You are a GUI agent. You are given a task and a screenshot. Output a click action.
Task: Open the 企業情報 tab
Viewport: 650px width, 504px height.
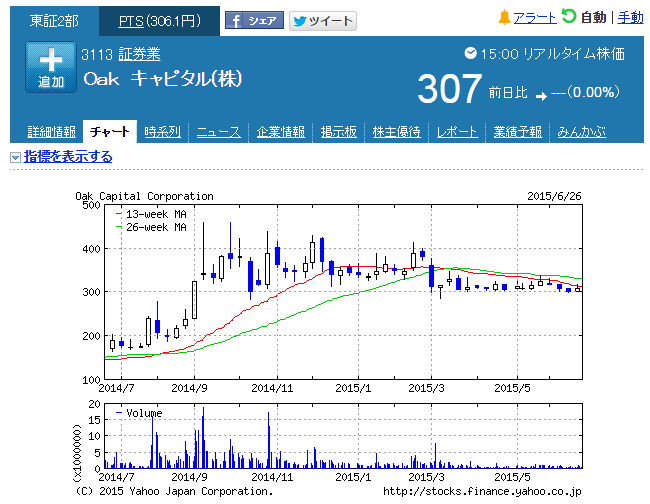pos(281,132)
